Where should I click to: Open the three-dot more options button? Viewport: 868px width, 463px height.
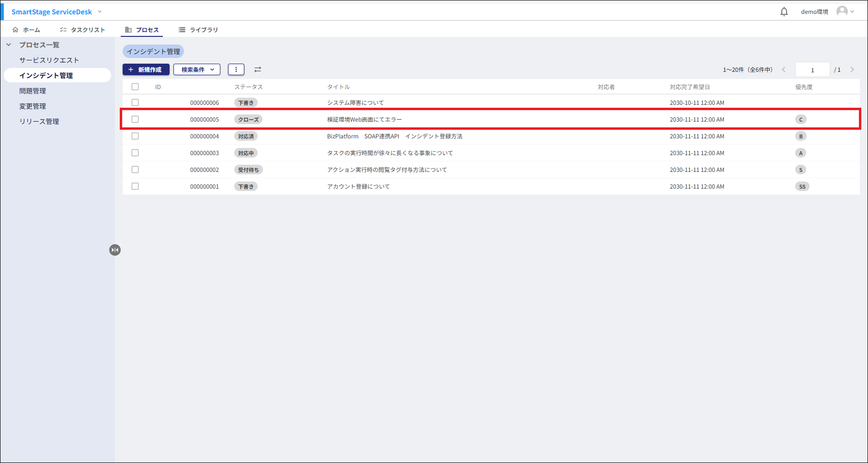point(236,69)
